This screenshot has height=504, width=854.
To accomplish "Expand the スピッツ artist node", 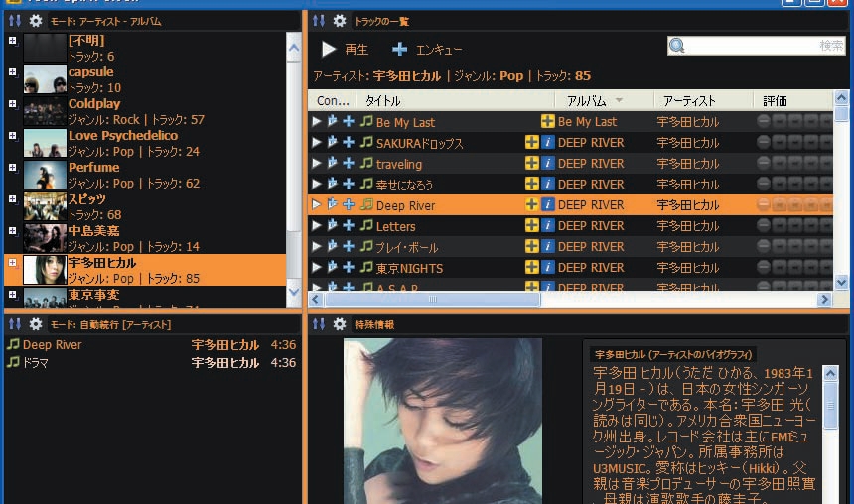I will [x=13, y=199].
